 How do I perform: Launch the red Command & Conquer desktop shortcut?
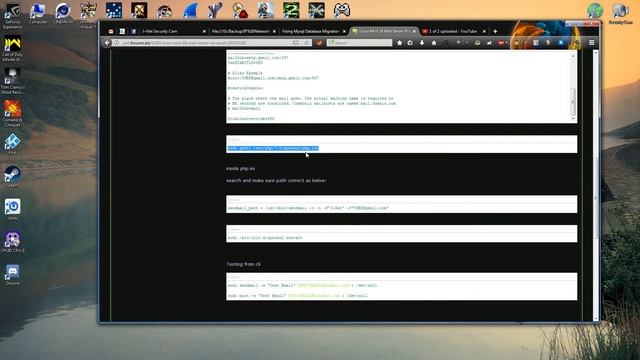[12, 114]
